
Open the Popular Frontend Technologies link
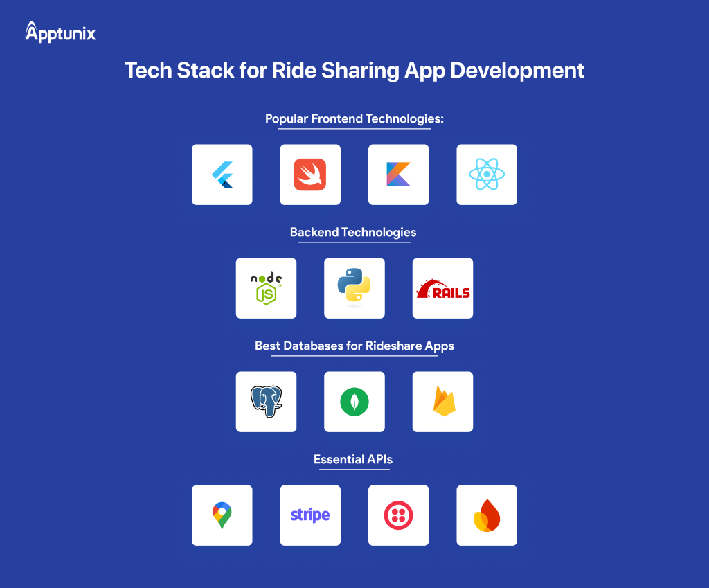click(354, 118)
